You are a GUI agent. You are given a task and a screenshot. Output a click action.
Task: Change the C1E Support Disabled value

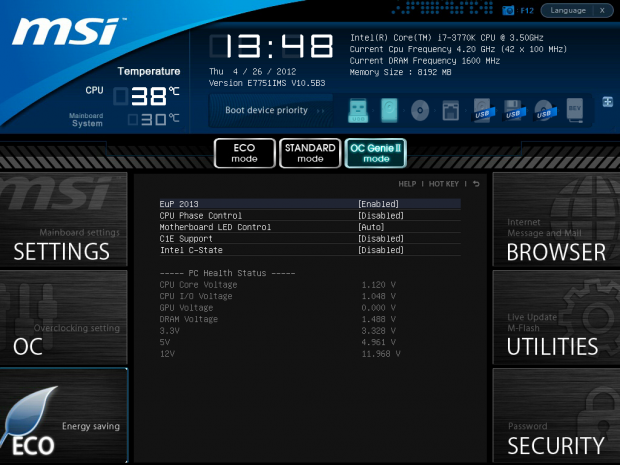coord(381,238)
